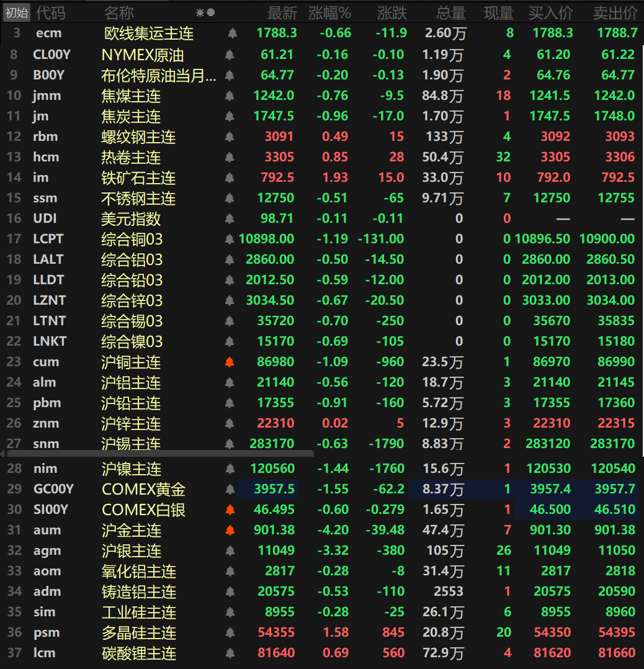Set an alert on 铁矿石主连 via bell
Viewport: 644px width, 669px height.
click(230, 178)
